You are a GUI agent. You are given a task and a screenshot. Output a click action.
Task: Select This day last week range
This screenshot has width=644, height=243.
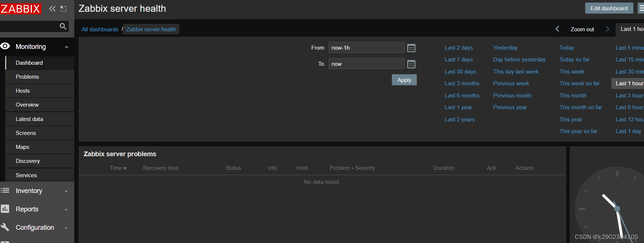(516, 72)
